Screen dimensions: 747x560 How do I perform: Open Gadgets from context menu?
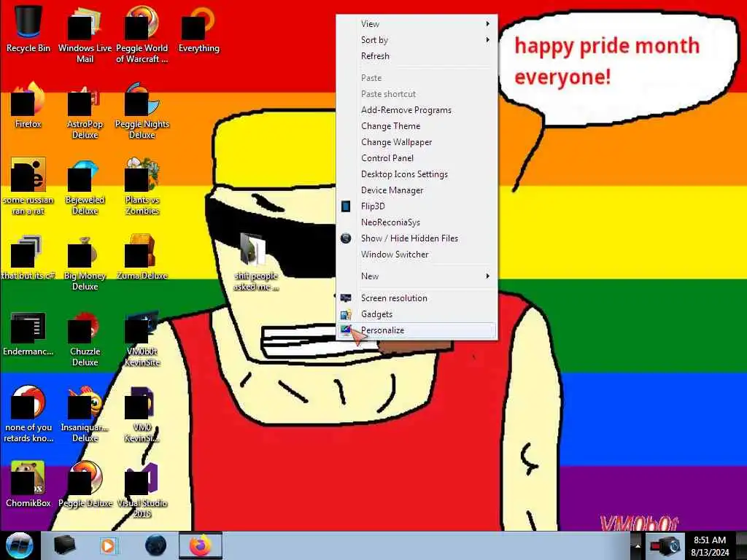point(417,314)
